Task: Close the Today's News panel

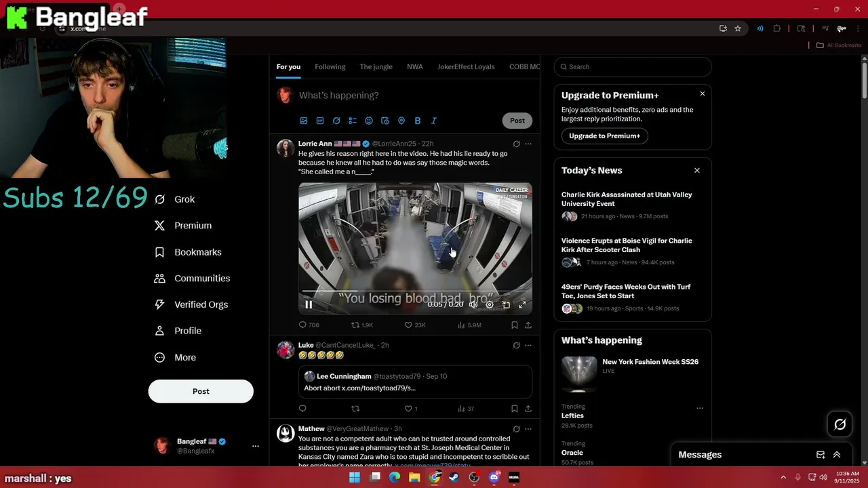Action: (697, 170)
